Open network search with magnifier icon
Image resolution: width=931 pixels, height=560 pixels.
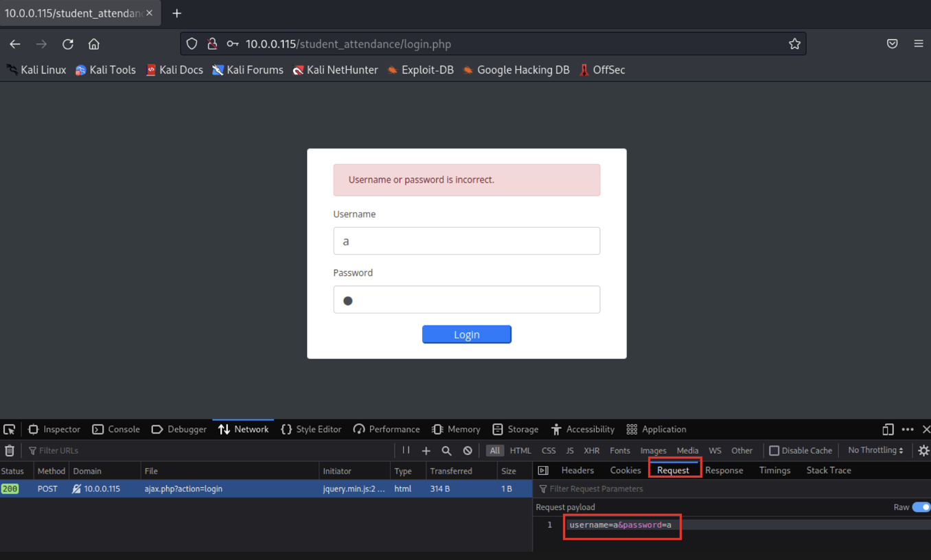446,451
